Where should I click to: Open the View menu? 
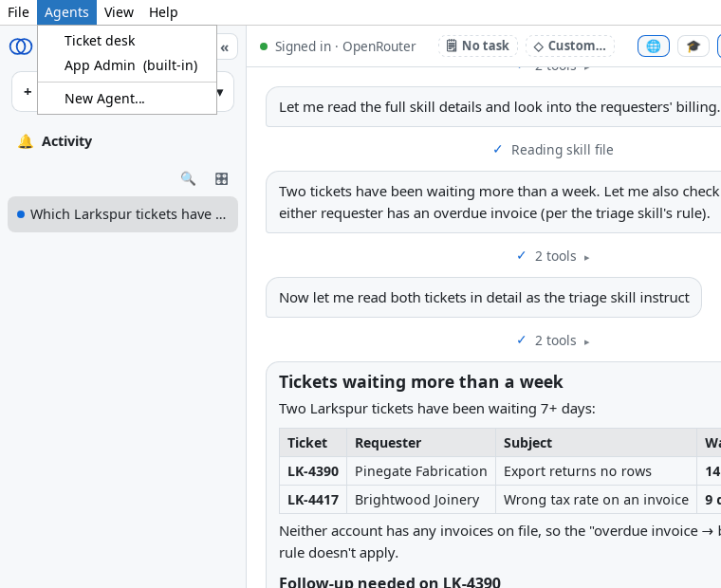tap(119, 12)
